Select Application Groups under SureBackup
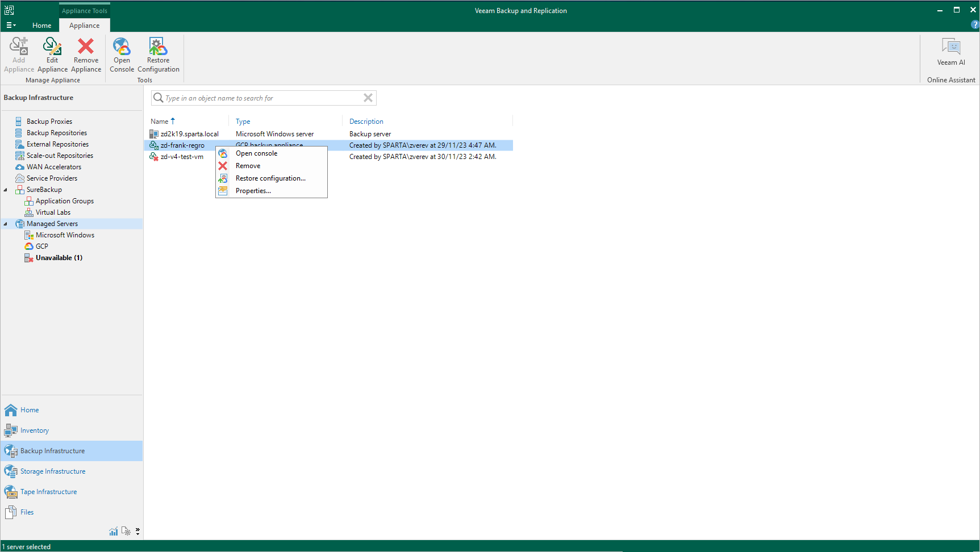Screen dimensions: 980x552 65,201
